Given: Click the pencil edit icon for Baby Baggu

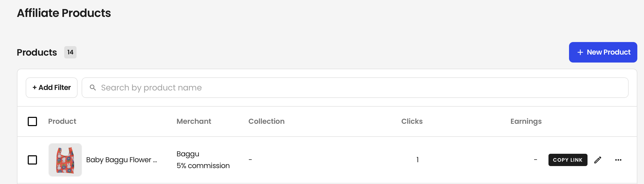Looking at the screenshot, I should tap(598, 160).
